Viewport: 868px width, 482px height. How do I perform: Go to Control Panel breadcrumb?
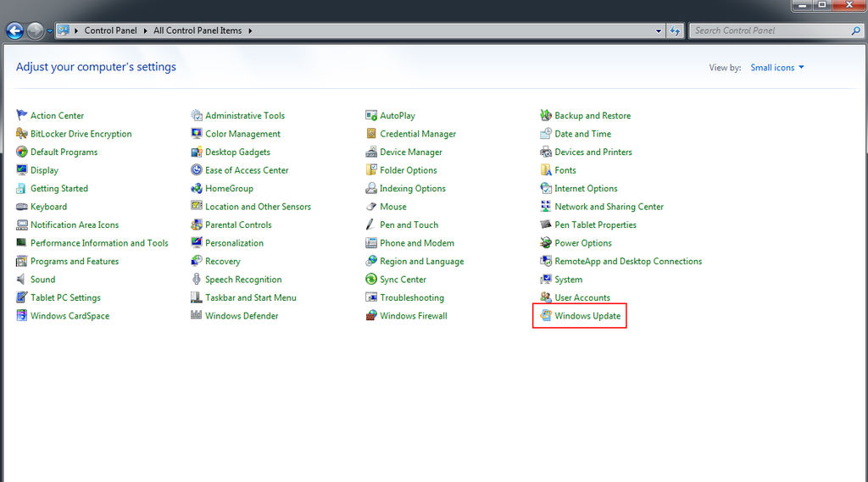tap(111, 30)
